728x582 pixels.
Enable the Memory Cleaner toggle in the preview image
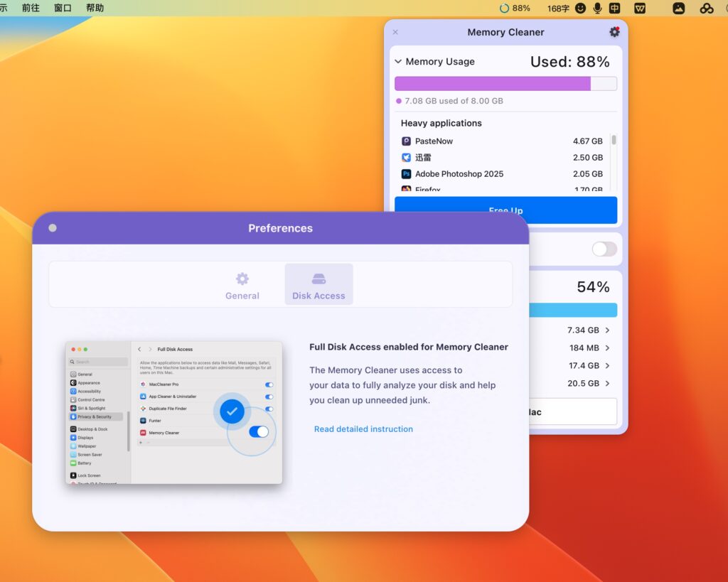coord(259,431)
